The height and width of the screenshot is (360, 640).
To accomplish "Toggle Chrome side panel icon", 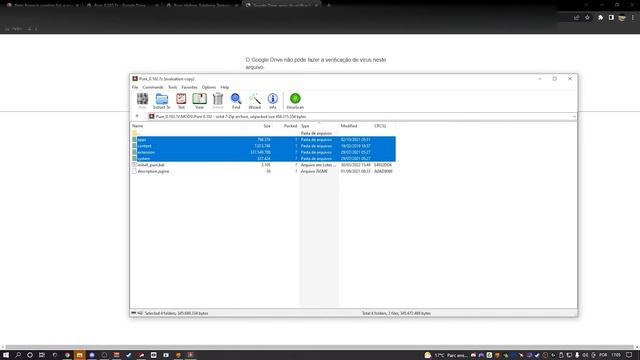I will coord(611,18).
